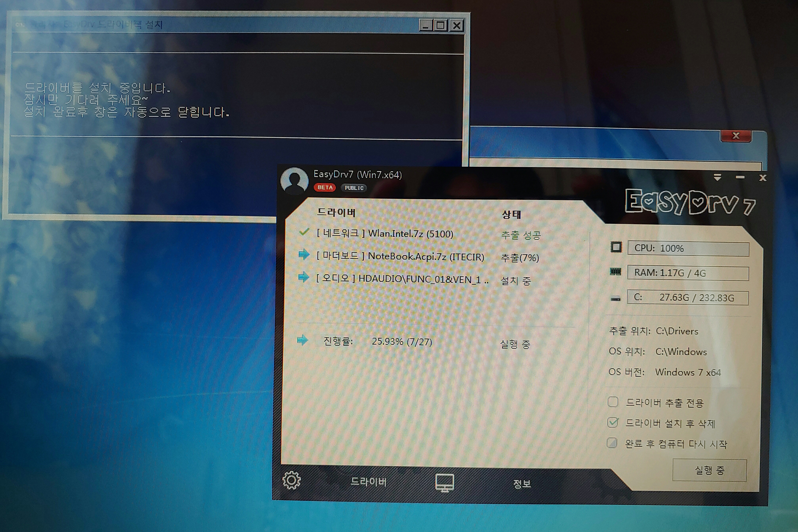Viewport: 798px width, 532px height.
Task: Click 드라이버를 설치 중입니다 text in console
Action: [x=97, y=88]
